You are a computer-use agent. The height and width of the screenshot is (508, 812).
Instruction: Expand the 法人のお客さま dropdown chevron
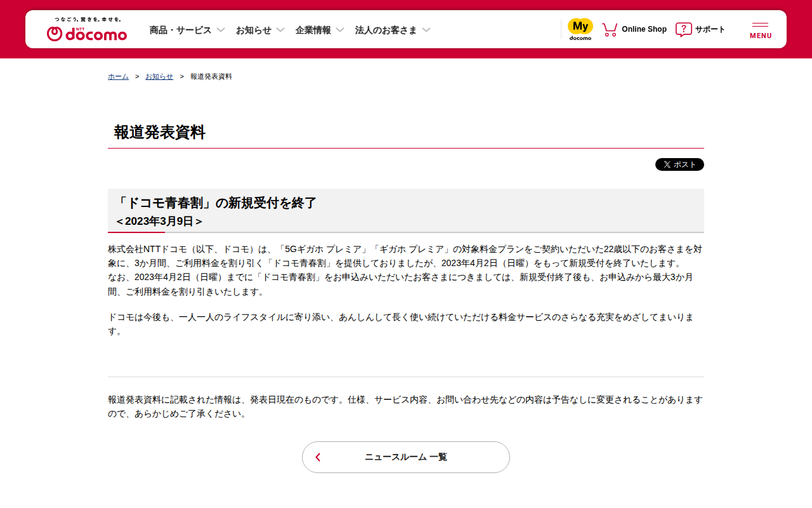[426, 30]
